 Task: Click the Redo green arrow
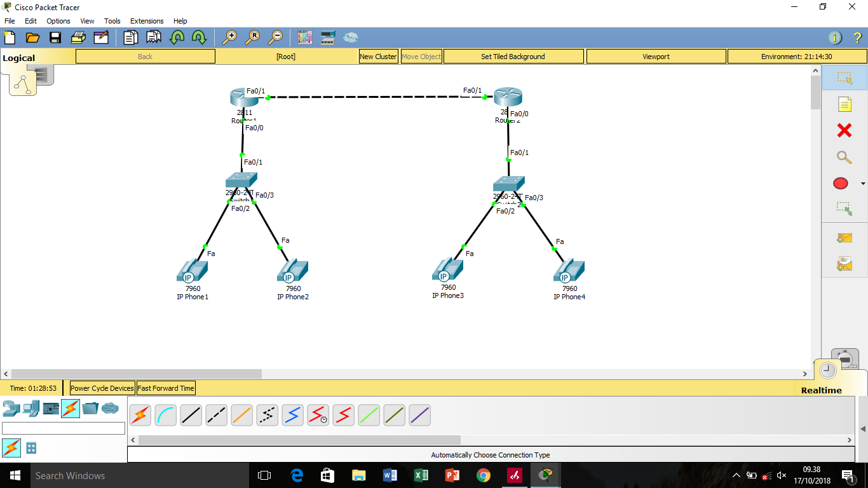[200, 37]
